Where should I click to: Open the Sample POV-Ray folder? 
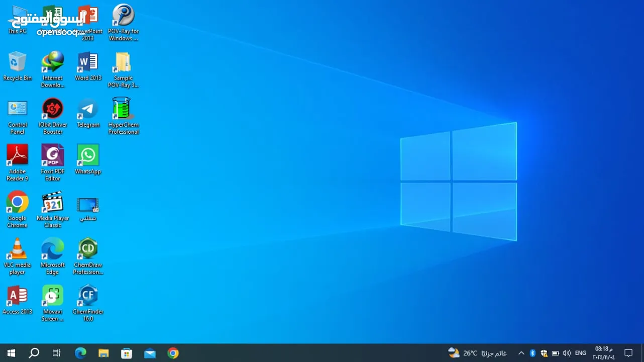point(123,69)
